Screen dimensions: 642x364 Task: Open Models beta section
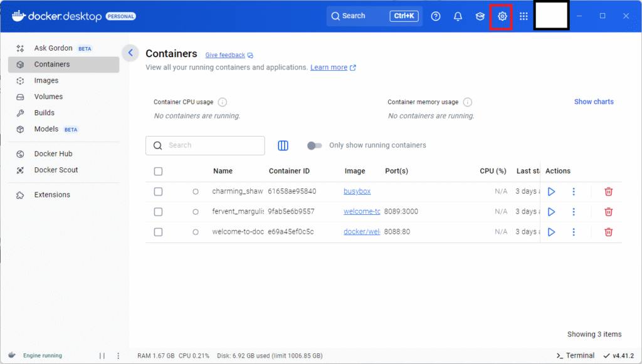point(63,129)
